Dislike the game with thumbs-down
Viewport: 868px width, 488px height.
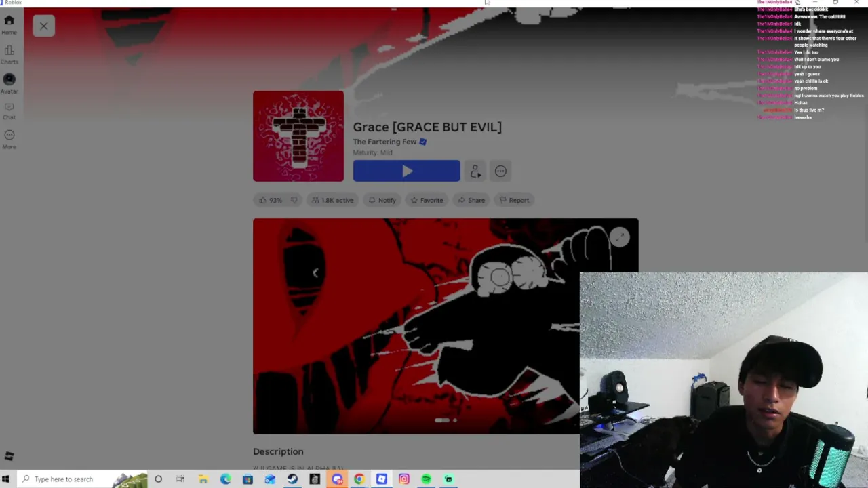click(294, 200)
